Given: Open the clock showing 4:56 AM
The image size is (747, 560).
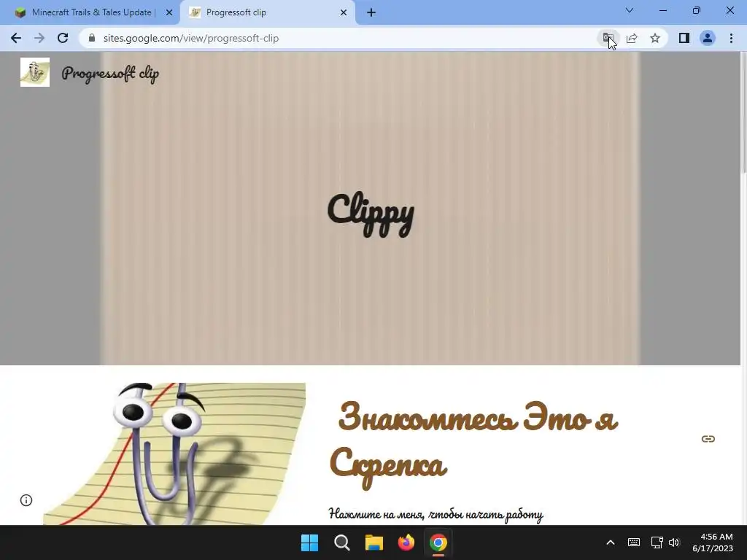Looking at the screenshot, I should tap(713, 542).
